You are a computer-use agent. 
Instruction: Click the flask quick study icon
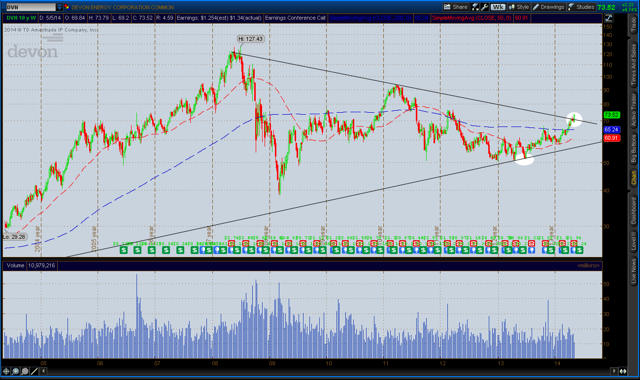point(475,7)
